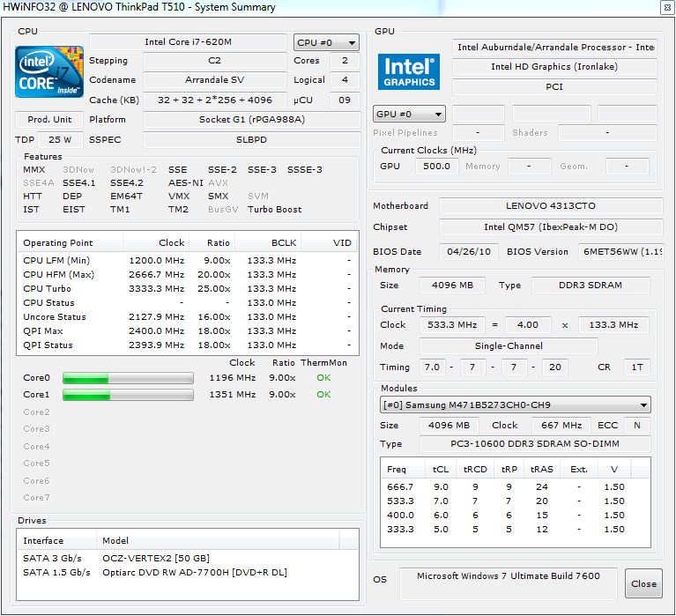Open the GPU #0 selector dropdown
The width and height of the screenshot is (676, 616).
[409, 115]
